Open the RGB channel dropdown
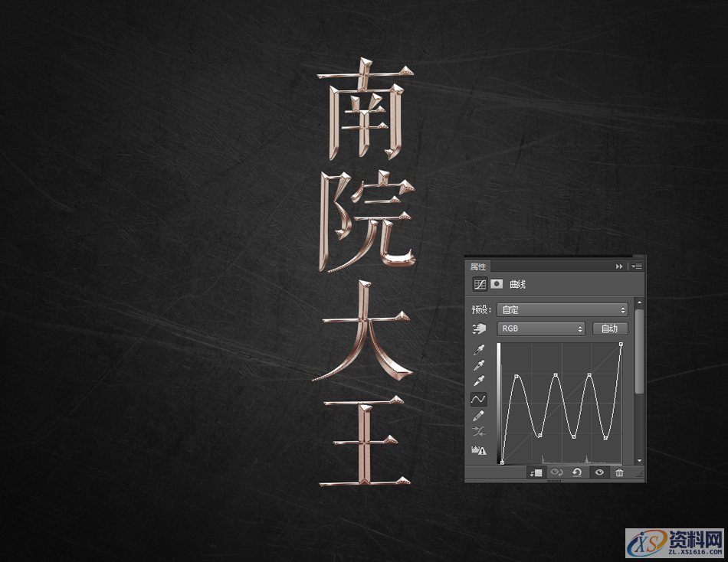This screenshot has height=562, width=728. (540, 328)
